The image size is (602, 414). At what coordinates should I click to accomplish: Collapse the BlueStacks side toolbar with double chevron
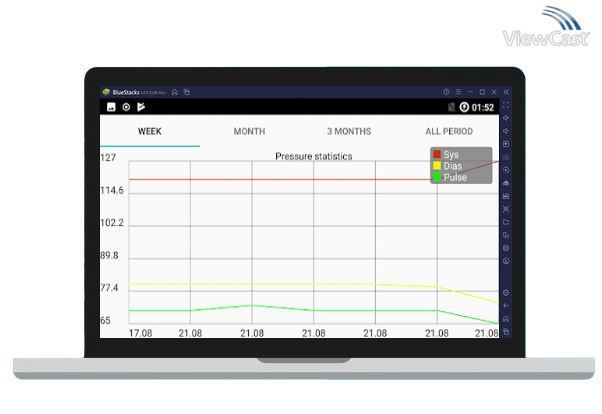coord(506,92)
